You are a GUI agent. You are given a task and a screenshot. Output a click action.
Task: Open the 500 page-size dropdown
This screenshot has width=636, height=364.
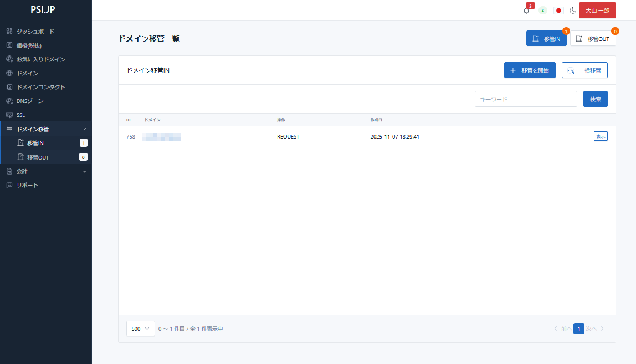coord(141,329)
